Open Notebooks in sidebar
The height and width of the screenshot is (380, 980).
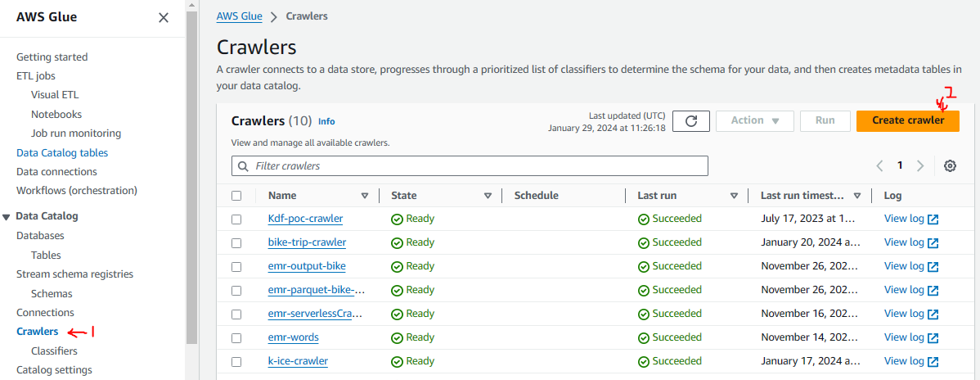click(x=56, y=115)
